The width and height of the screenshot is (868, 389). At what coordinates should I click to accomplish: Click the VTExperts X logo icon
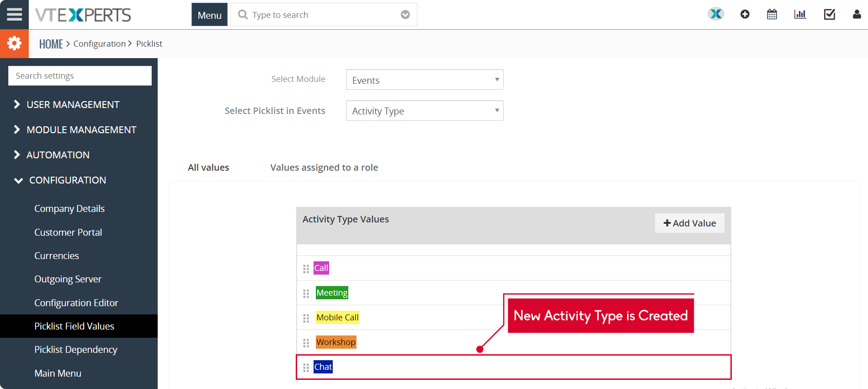coord(716,14)
